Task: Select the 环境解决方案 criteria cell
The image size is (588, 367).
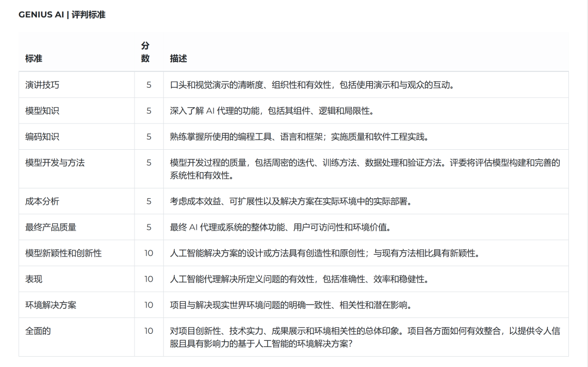Action: (52, 304)
